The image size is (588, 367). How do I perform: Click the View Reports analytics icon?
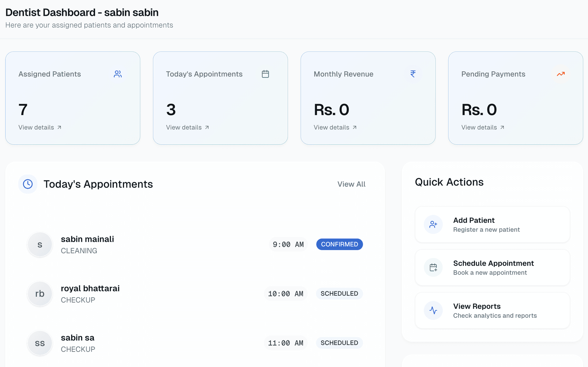click(x=433, y=310)
